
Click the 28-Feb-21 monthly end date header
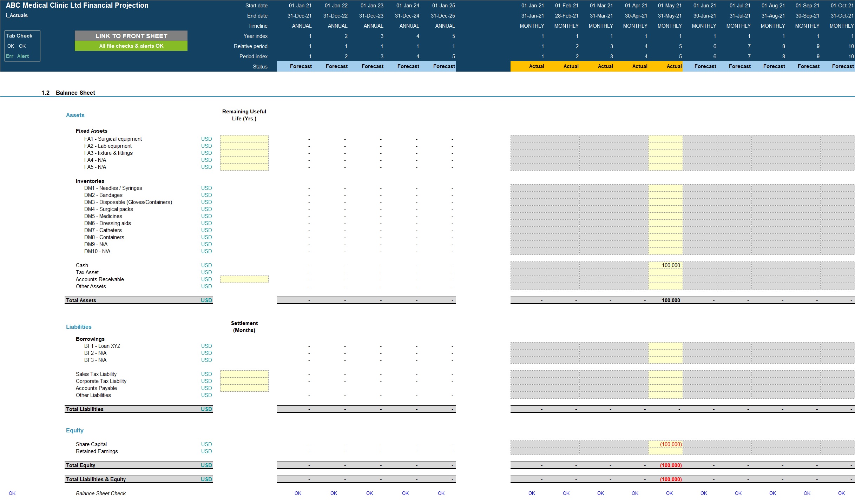pos(566,16)
